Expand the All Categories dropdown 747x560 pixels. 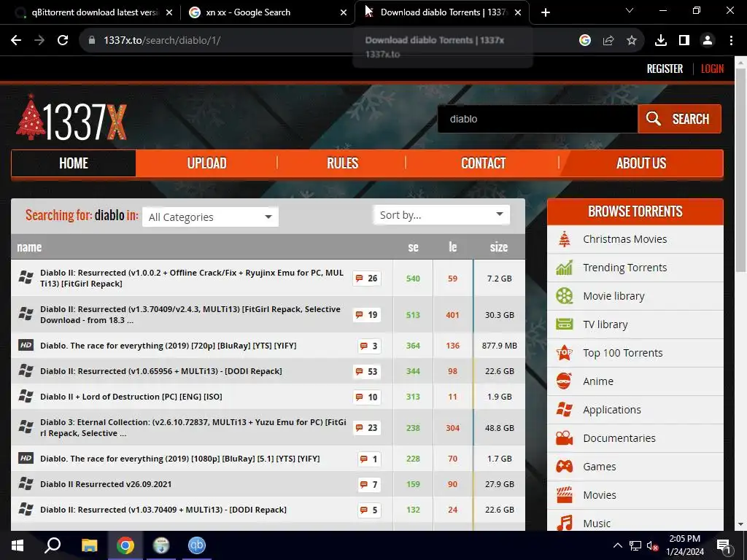pyautogui.click(x=210, y=217)
